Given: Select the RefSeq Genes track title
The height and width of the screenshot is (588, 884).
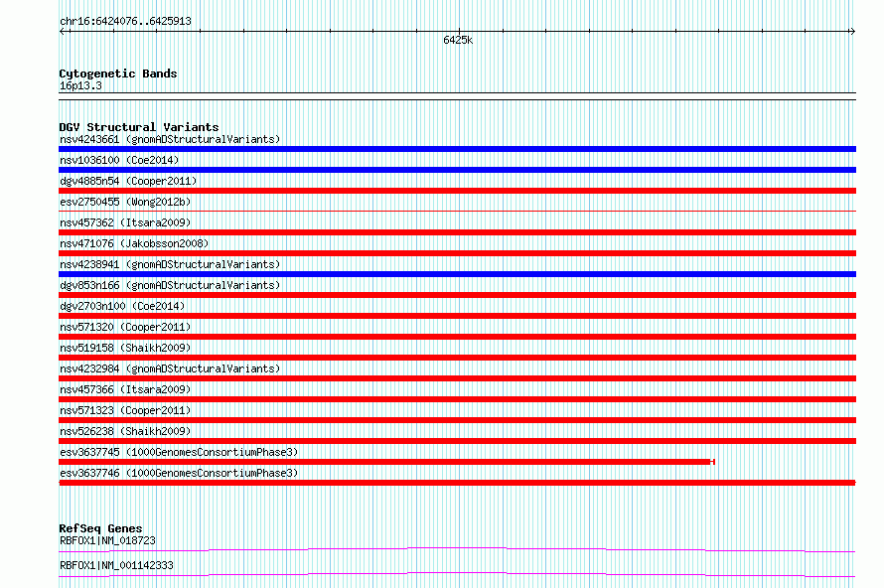Looking at the screenshot, I should pyautogui.click(x=100, y=528).
